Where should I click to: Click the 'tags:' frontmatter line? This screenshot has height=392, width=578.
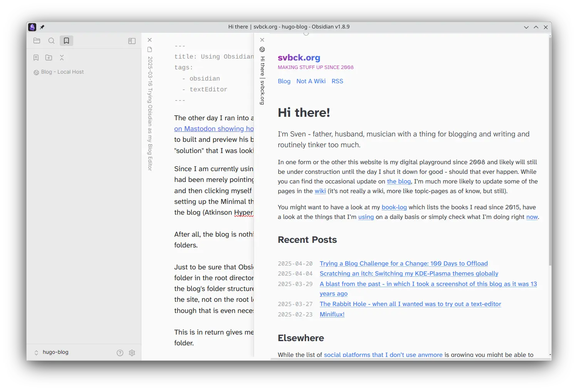tap(183, 67)
